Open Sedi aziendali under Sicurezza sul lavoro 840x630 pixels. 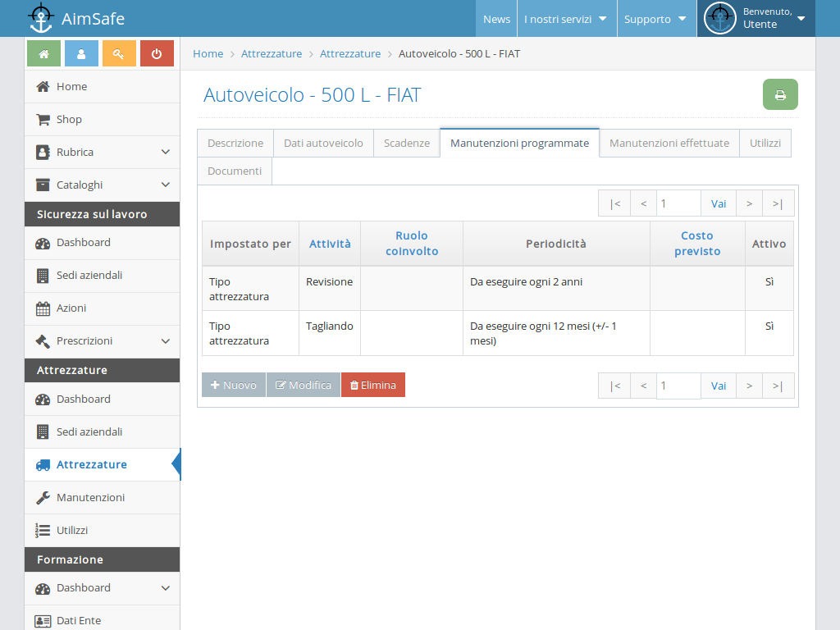click(102, 276)
